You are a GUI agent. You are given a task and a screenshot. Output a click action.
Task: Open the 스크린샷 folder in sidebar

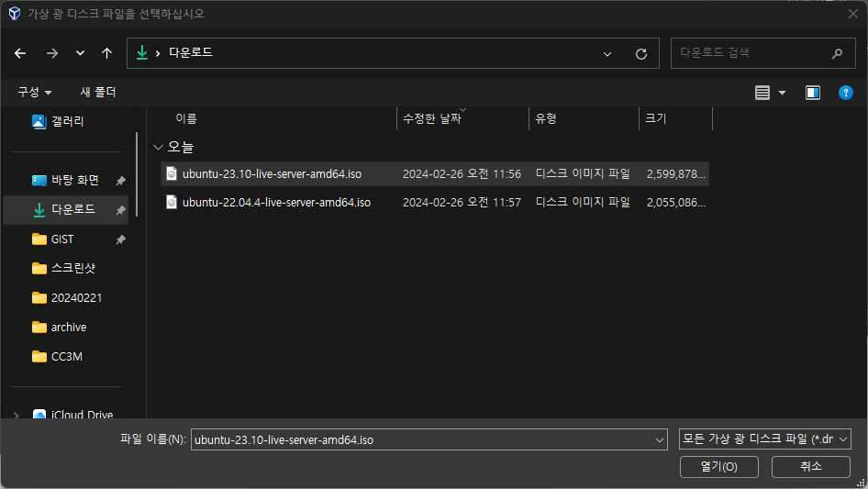pos(63,269)
